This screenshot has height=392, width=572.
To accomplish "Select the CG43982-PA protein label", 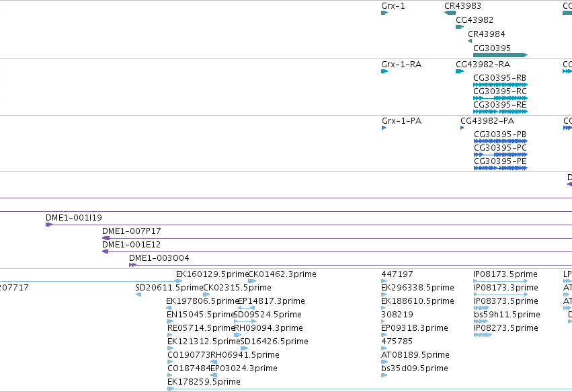I will click(x=487, y=121).
